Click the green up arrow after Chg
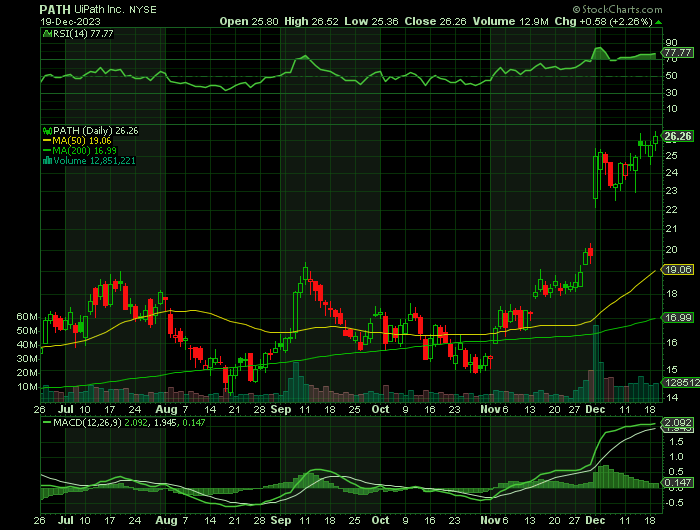This screenshot has height=530, width=700. click(x=658, y=21)
